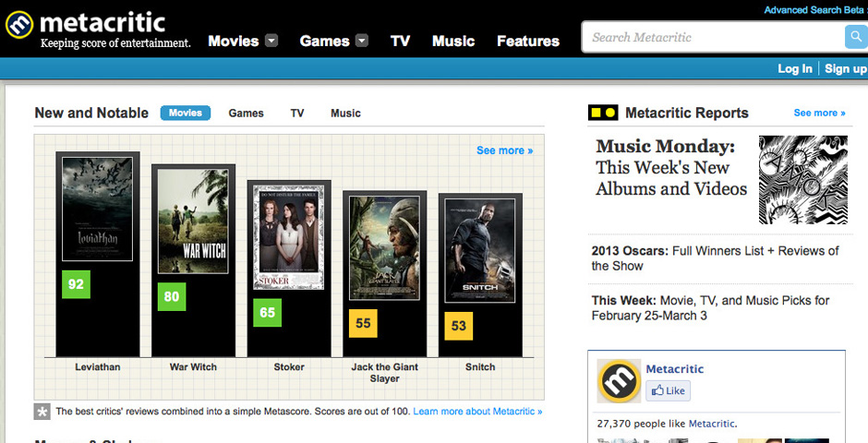Click the green 65 Metascore badge

(x=268, y=313)
